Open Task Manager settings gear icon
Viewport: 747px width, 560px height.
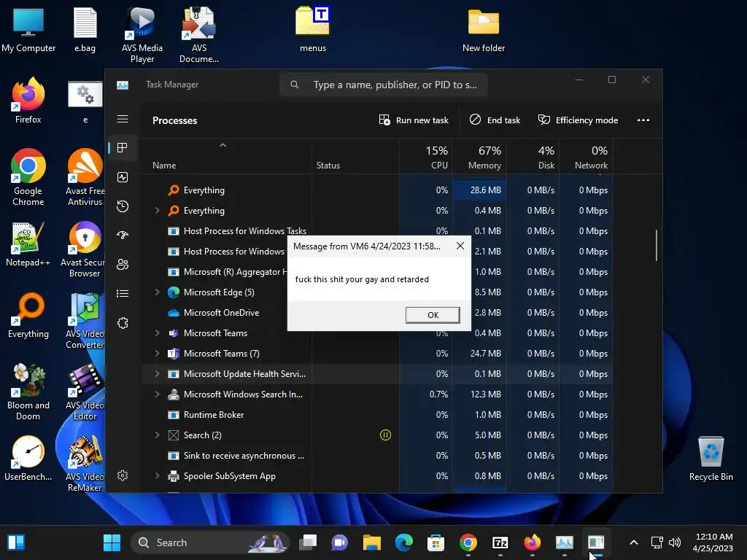coord(123,475)
